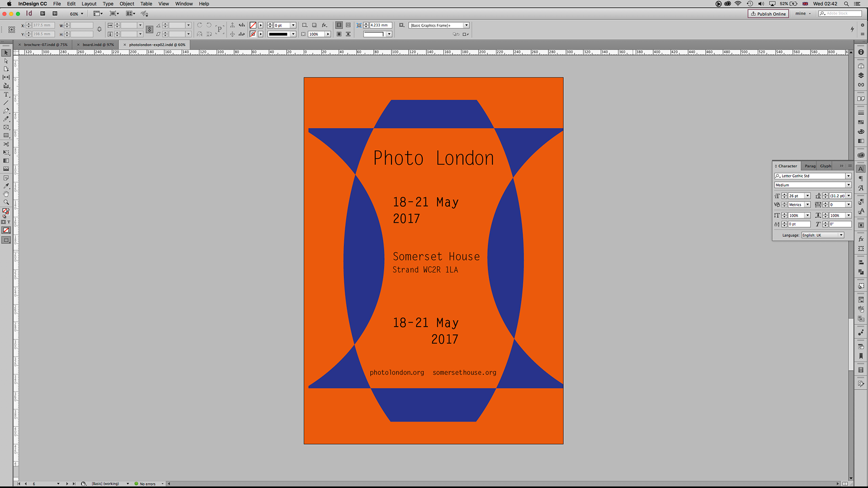Click the fill color swatch in control bar

(253, 25)
